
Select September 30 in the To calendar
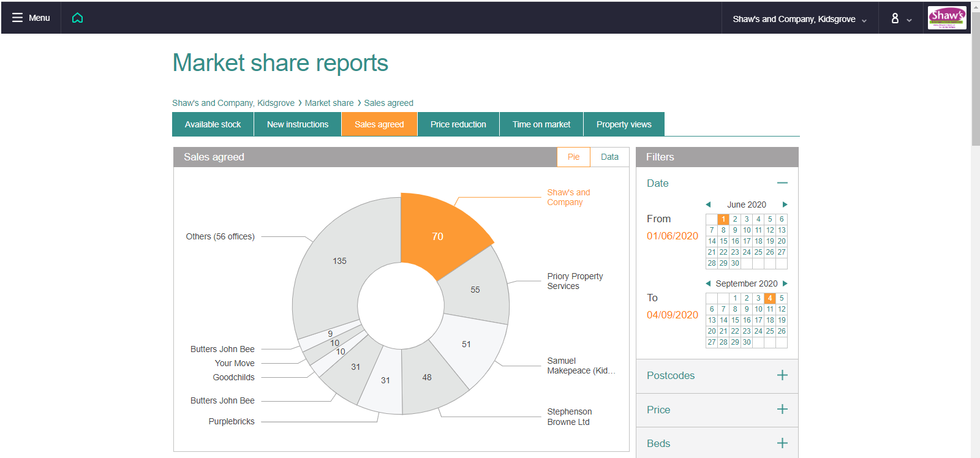coord(747,342)
